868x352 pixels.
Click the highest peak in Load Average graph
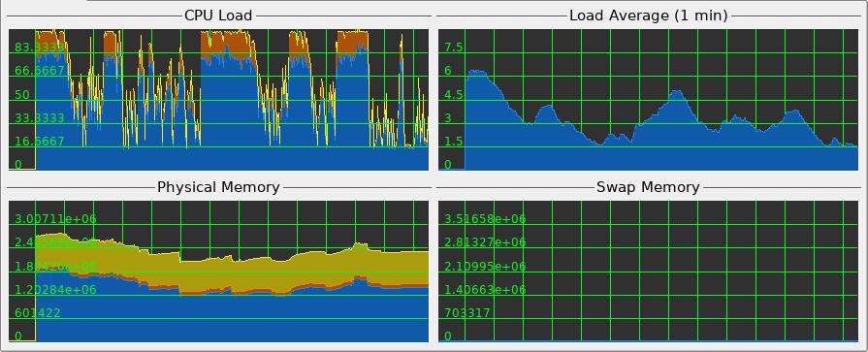(477, 72)
